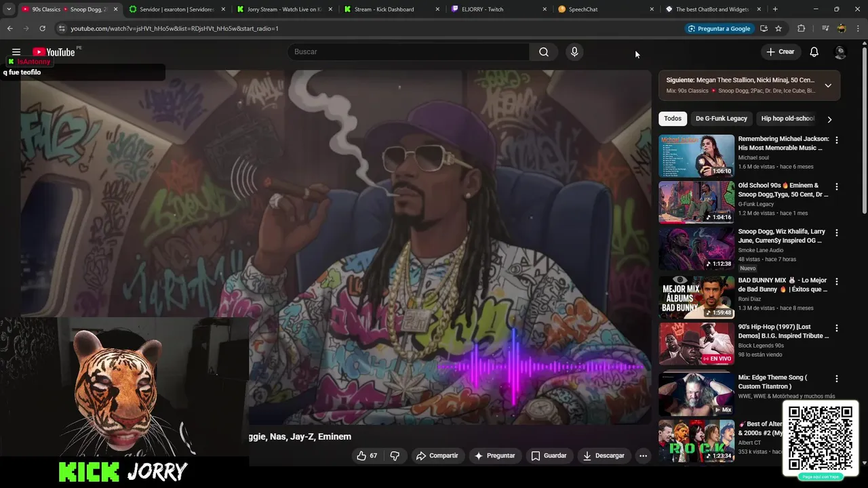Screen dimensions: 868x488
Task: Click the Compartir share button
Action: tap(437, 455)
